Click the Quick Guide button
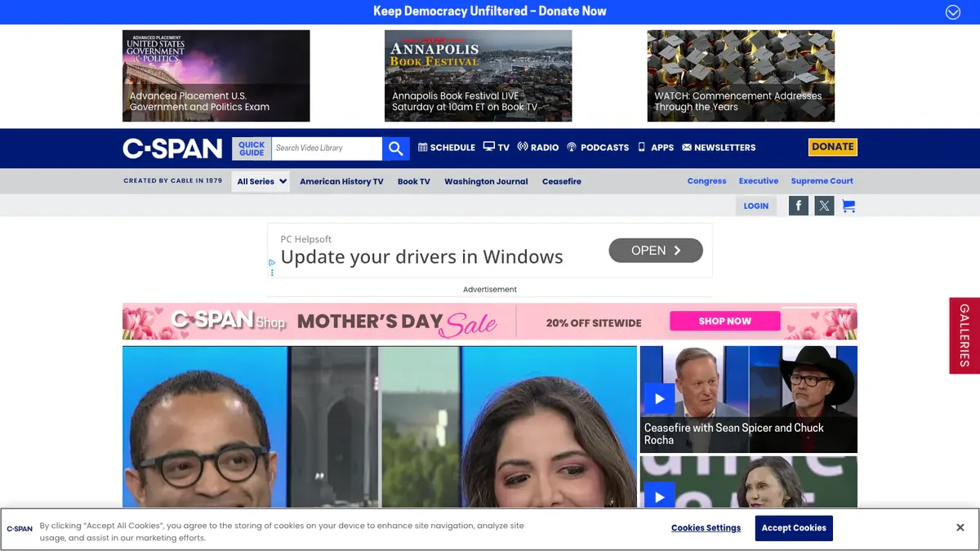 tap(252, 149)
